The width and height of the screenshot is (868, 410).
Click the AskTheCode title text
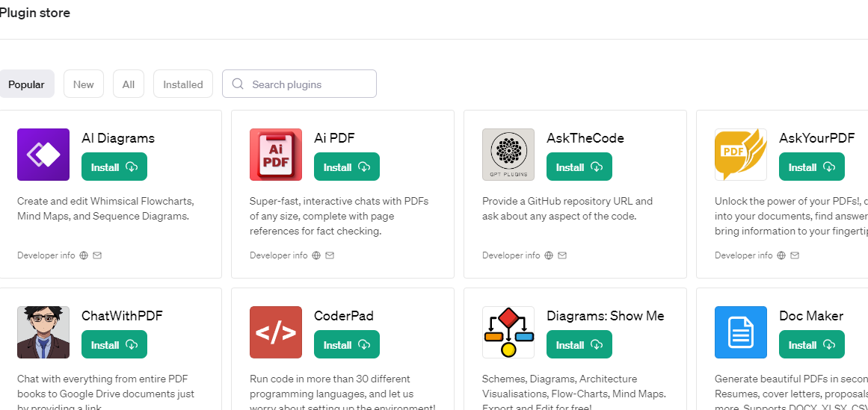(585, 138)
